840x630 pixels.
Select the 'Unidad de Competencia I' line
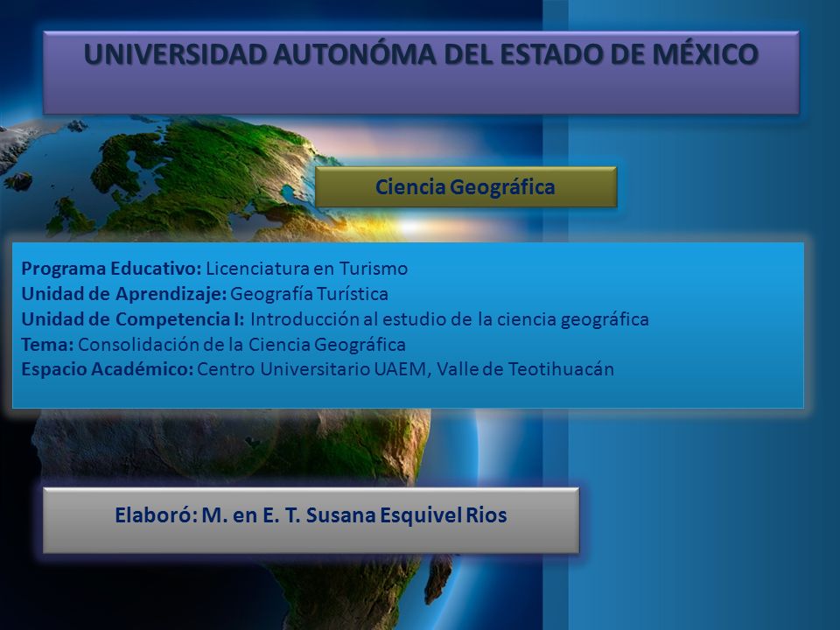(x=335, y=319)
